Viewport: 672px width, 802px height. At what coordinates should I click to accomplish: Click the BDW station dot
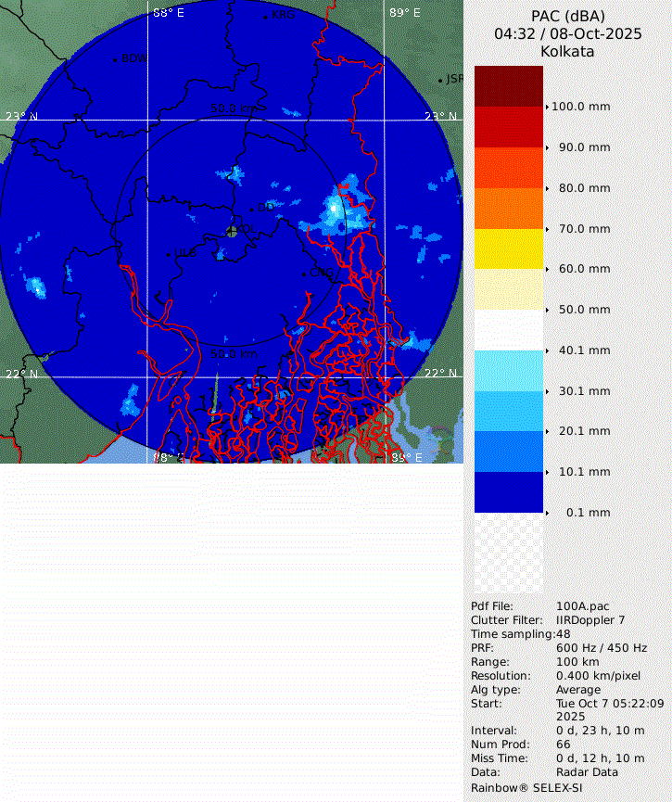116,60
